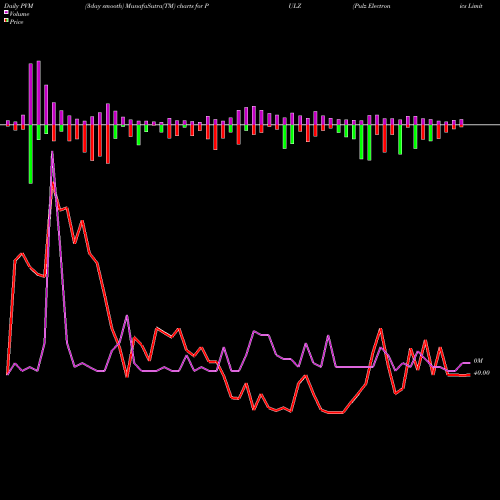Click the '(Pulz Electron' company name text
The width and height of the screenshot is (500, 500).
coord(371,6)
